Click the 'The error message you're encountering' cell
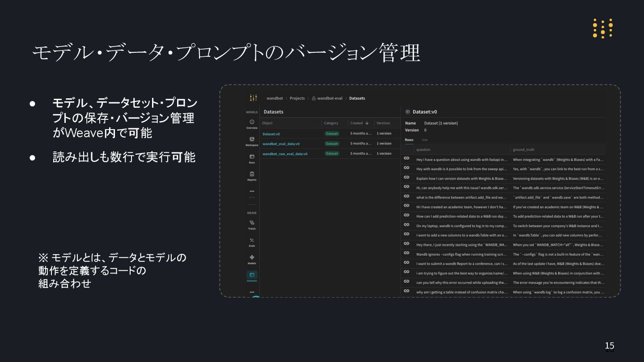Screen dimensions: 644x362 tap(559, 282)
